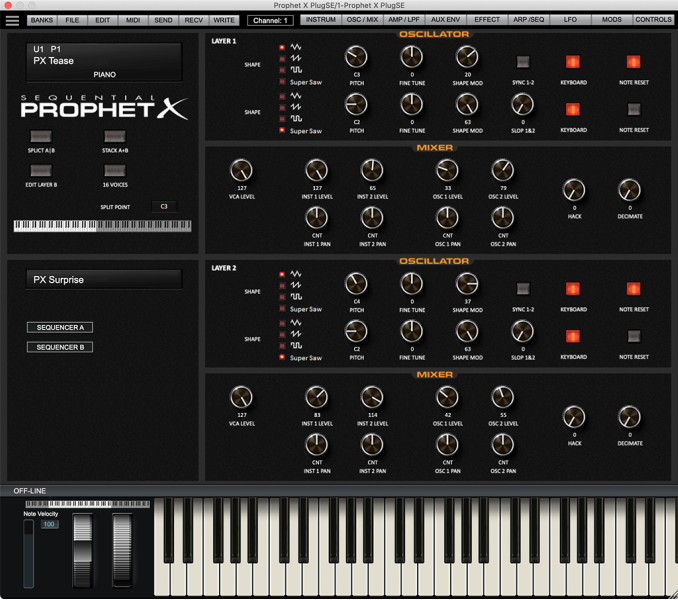
Task: Open the hamburger menu icon
Action: pyautogui.click(x=12, y=20)
